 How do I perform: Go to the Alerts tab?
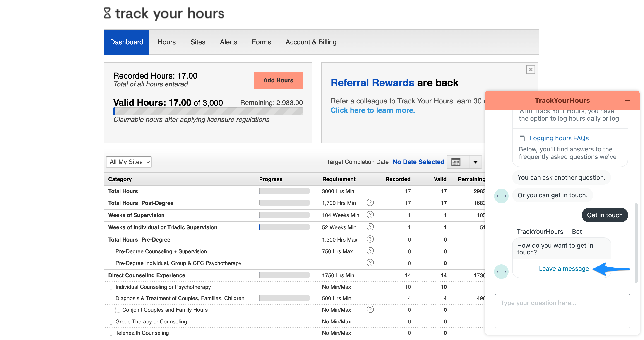pos(228,42)
